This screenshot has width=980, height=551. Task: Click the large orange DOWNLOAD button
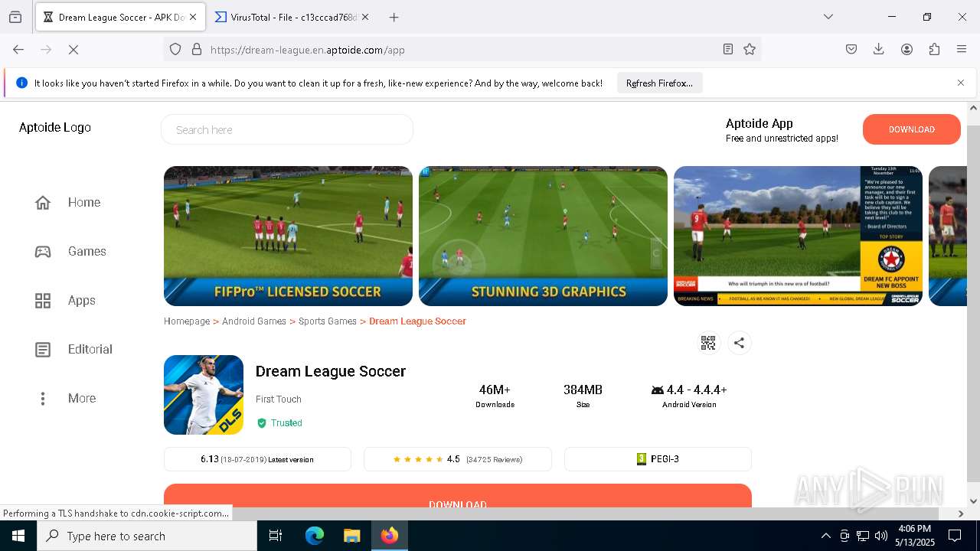[458, 496]
